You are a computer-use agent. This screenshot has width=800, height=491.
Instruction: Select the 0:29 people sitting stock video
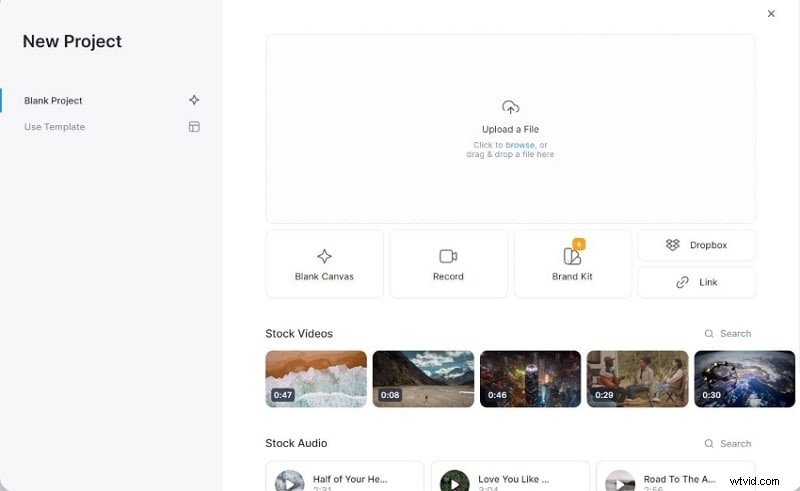click(637, 379)
